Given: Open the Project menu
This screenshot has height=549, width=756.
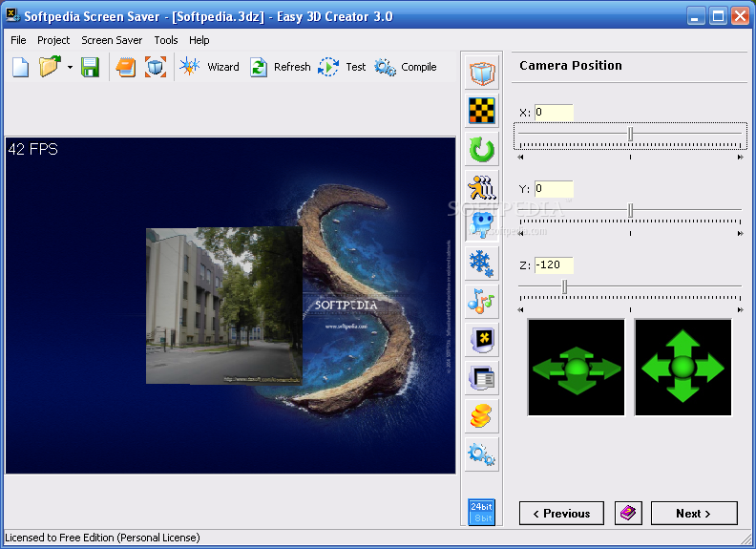Looking at the screenshot, I should click(53, 40).
